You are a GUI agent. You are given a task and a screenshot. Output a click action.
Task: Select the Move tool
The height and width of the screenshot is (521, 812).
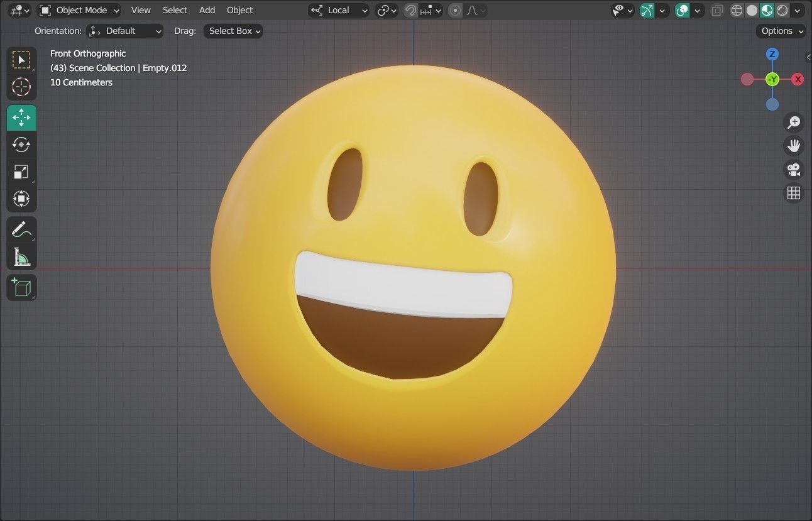[x=21, y=118]
